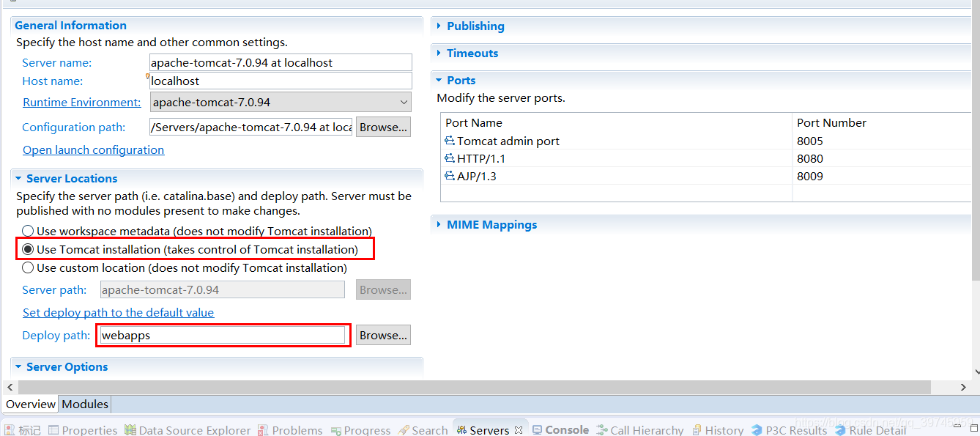The height and width of the screenshot is (436, 980).
Task: Open the Runtime Environment dropdown
Action: tap(281, 102)
